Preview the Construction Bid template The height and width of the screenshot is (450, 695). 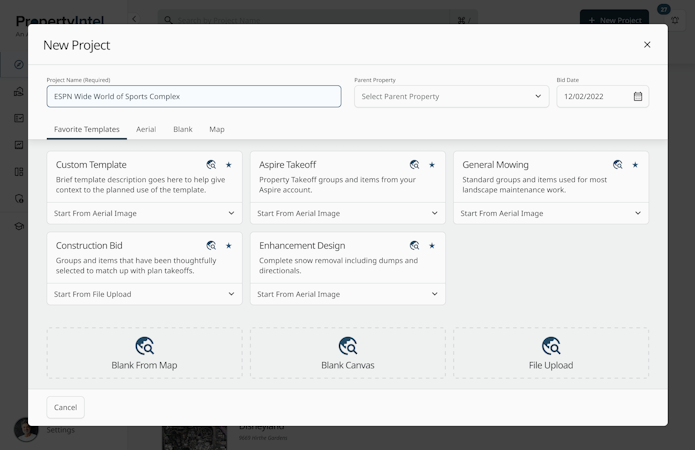211,246
